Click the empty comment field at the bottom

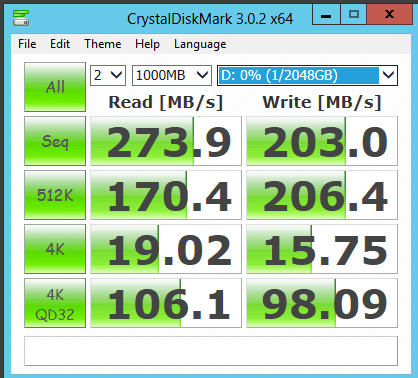[x=211, y=351]
